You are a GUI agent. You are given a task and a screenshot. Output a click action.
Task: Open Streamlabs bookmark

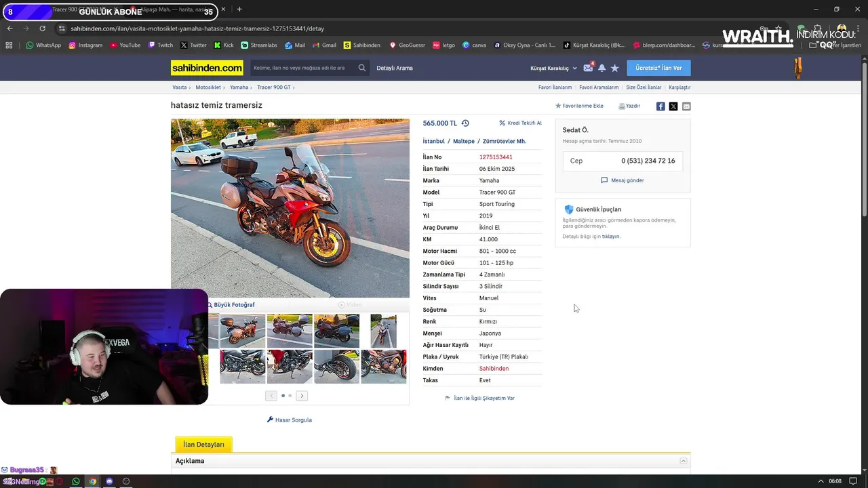click(x=259, y=45)
